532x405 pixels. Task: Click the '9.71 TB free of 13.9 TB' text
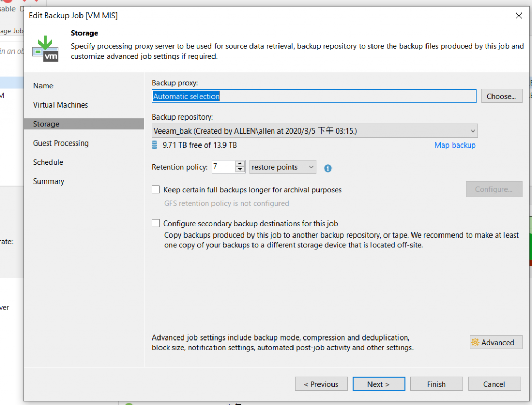click(x=199, y=145)
